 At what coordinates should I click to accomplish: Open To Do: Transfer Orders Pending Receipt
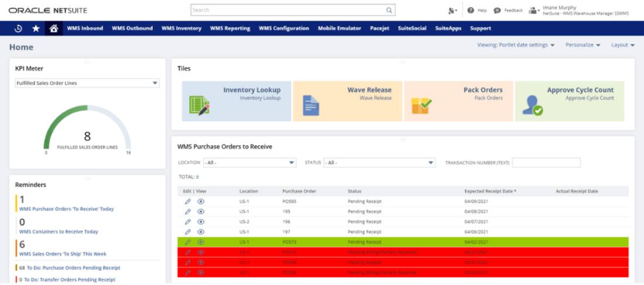click(x=70, y=280)
